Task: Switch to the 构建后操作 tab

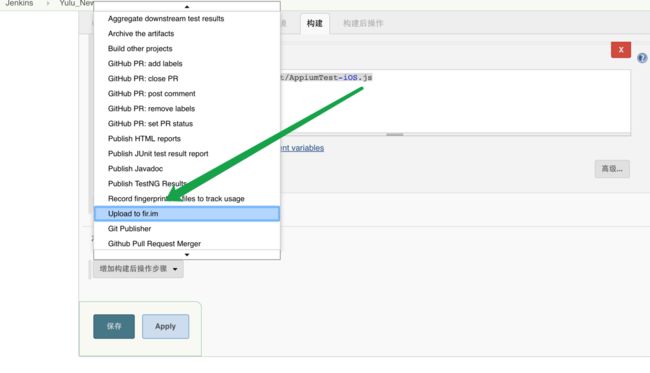Action: [363, 24]
